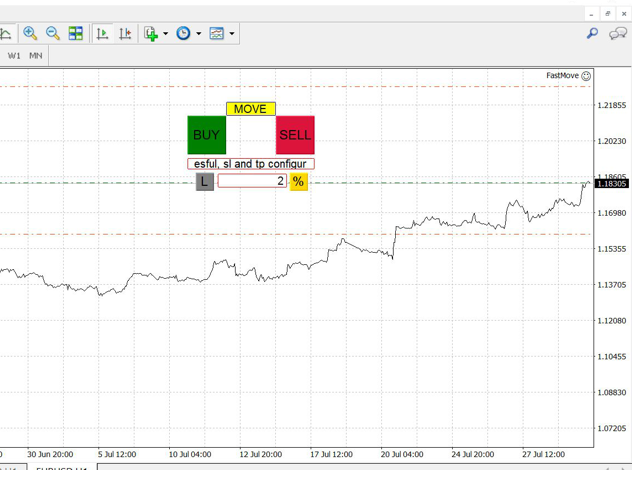Click the zoom in magnifier icon

(x=30, y=33)
